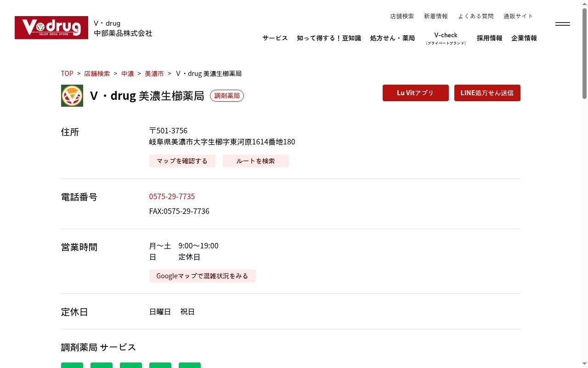Open 店舗検索 in the top utility menu

point(402,16)
